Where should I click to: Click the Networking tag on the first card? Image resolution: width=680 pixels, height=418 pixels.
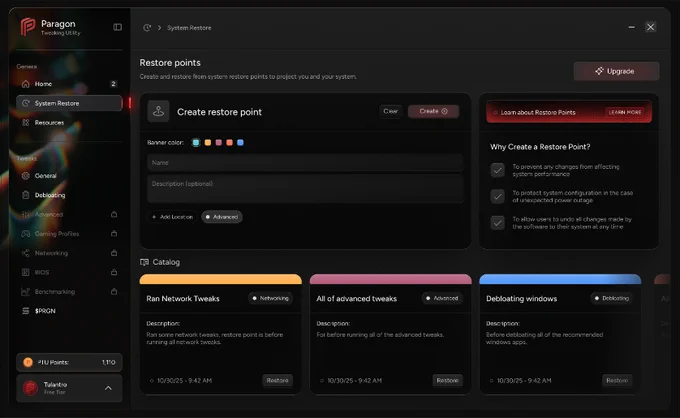coord(271,298)
